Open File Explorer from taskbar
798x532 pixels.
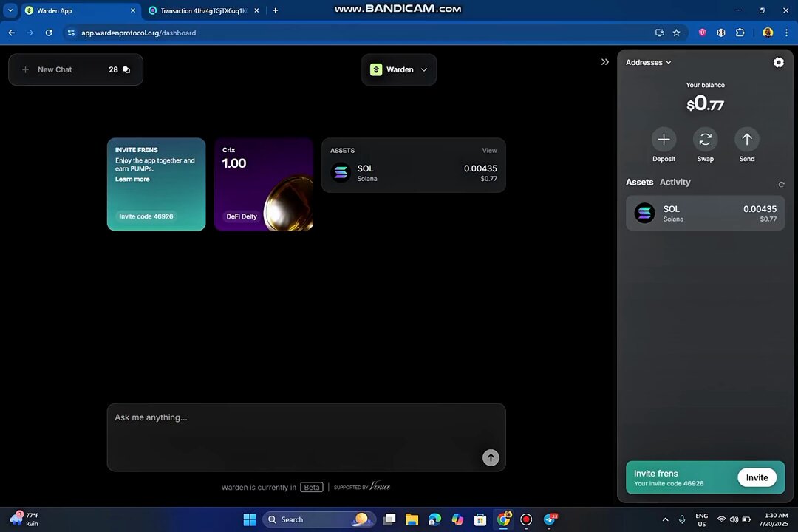412,519
